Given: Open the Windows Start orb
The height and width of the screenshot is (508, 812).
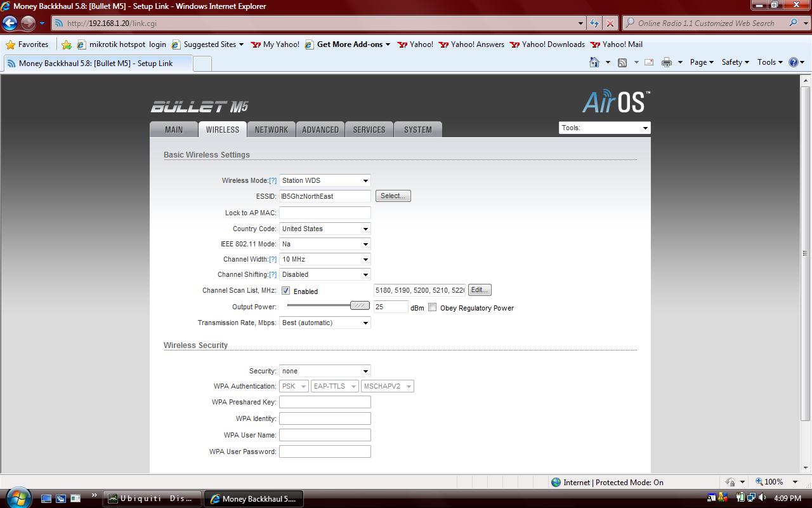Looking at the screenshot, I should [17, 497].
